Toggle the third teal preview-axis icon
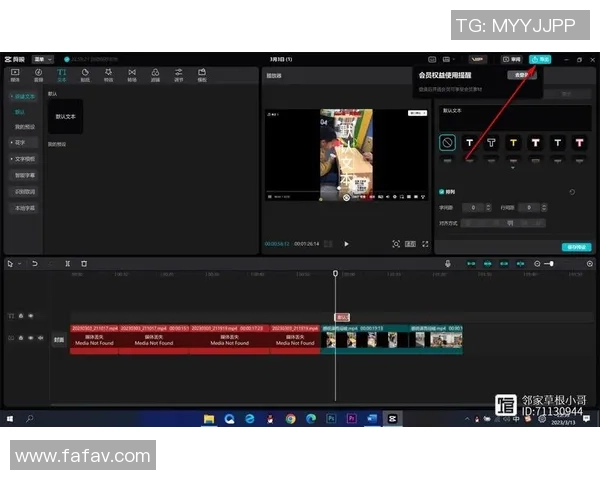 click(x=504, y=264)
